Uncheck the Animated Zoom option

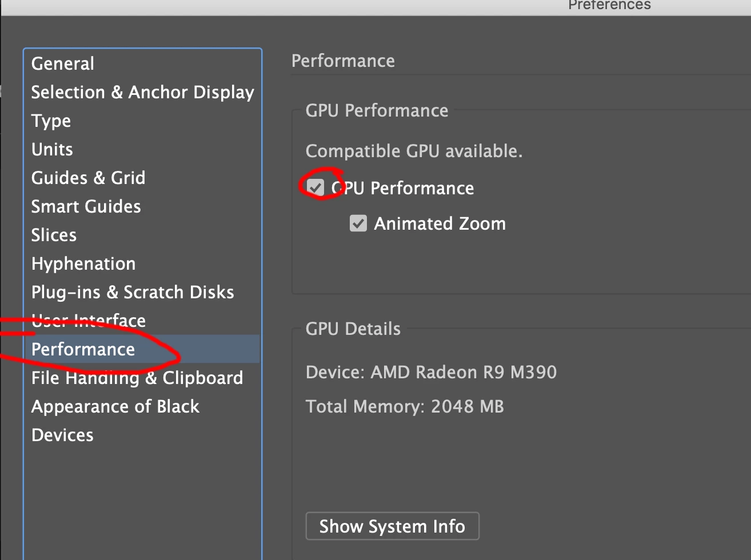(358, 223)
